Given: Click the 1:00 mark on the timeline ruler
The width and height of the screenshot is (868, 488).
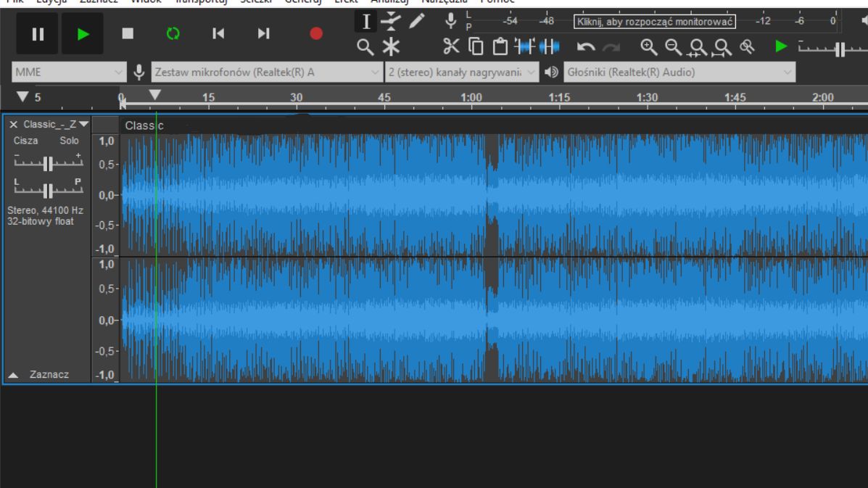Looking at the screenshot, I should pyautogui.click(x=471, y=97).
